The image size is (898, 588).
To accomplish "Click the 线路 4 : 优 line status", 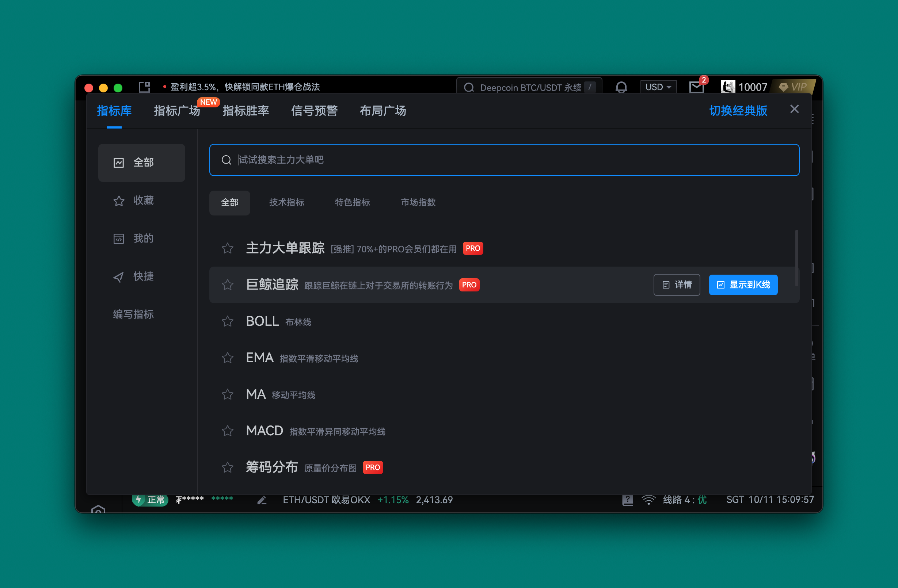I will [685, 500].
